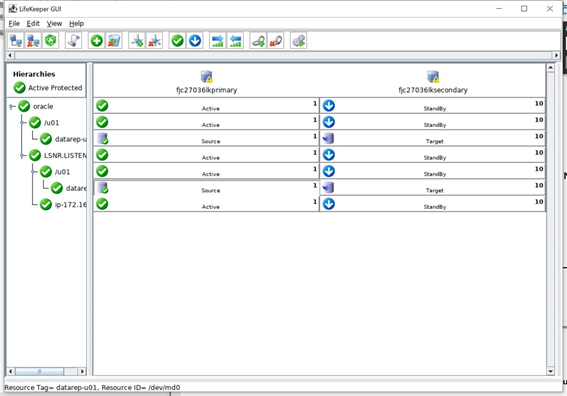Select the ip-172.16 resource in tree

71,205
